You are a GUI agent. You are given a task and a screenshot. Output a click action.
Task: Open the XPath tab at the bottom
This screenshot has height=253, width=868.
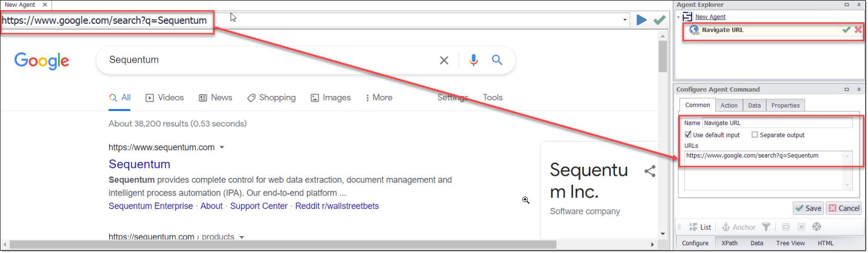729,243
